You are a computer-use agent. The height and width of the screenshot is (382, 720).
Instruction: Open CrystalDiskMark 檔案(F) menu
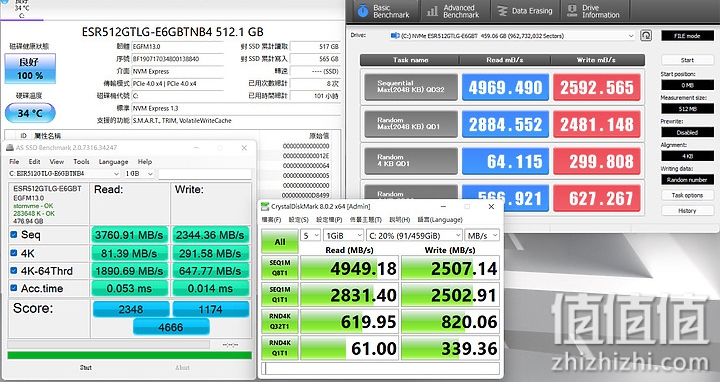click(x=271, y=220)
